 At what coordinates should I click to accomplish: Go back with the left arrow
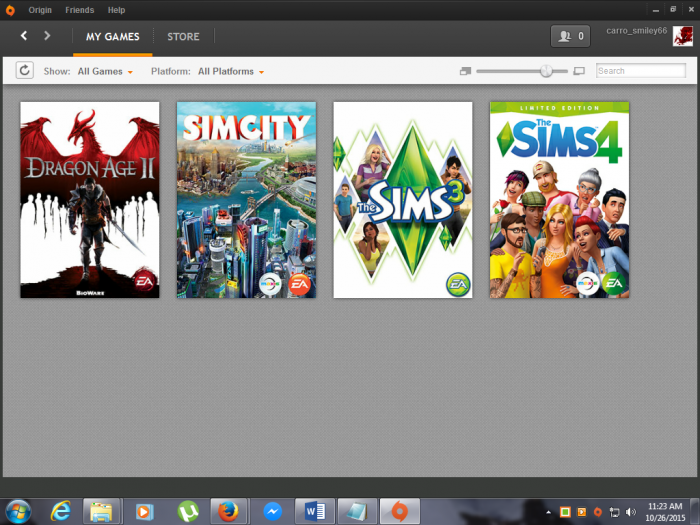pyautogui.click(x=24, y=36)
